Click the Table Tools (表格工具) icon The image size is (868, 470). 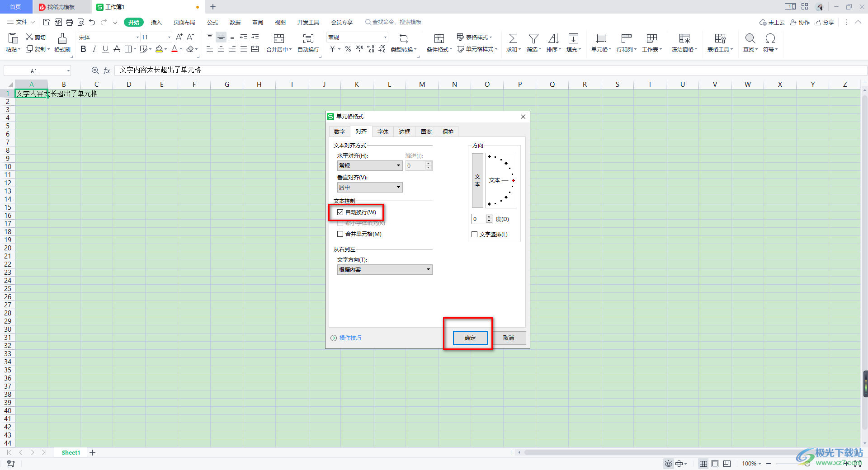pos(720,38)
